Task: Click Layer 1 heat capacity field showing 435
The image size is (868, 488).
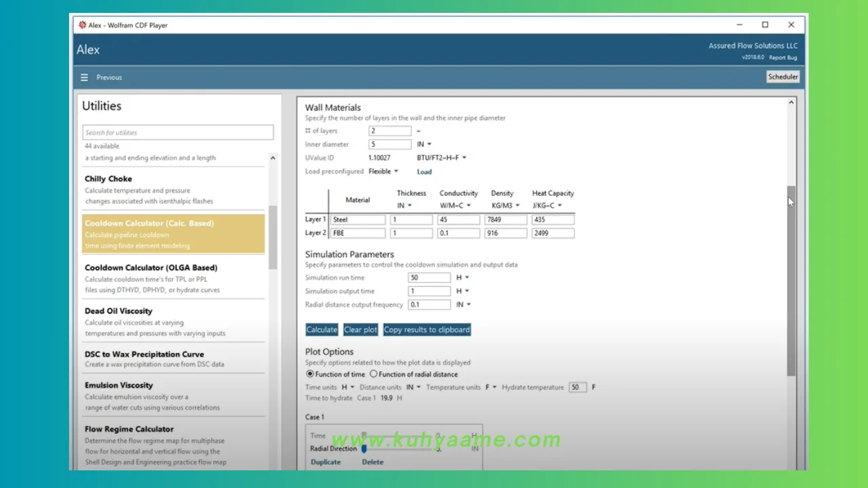Action: tap(553, 220)
